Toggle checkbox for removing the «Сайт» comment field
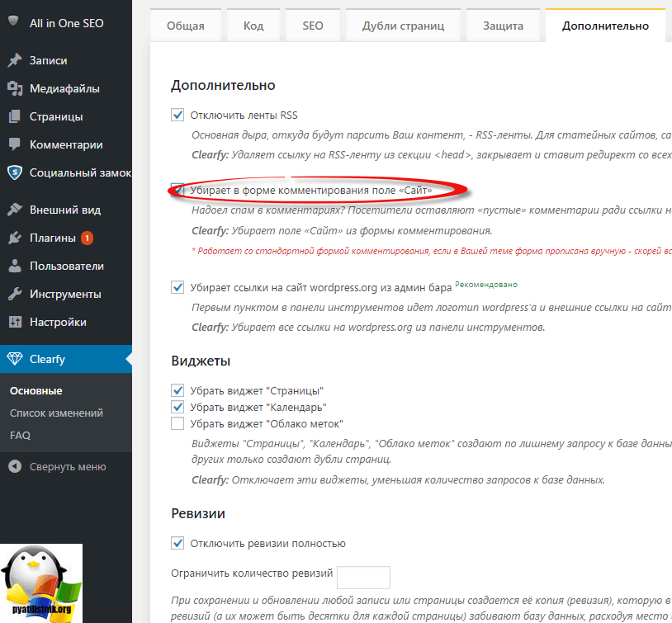This screenshot has height=623, width=672. (177, 191)
